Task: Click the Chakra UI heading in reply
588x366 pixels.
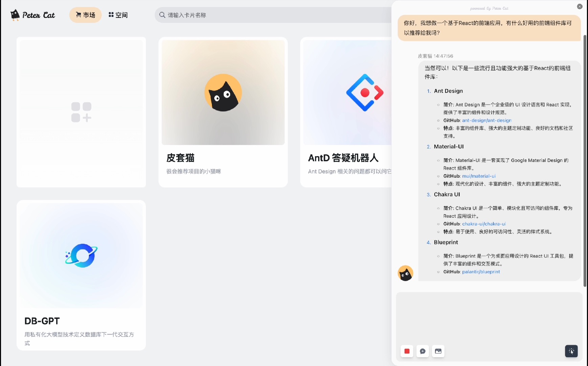Action: tap(447, 194)
